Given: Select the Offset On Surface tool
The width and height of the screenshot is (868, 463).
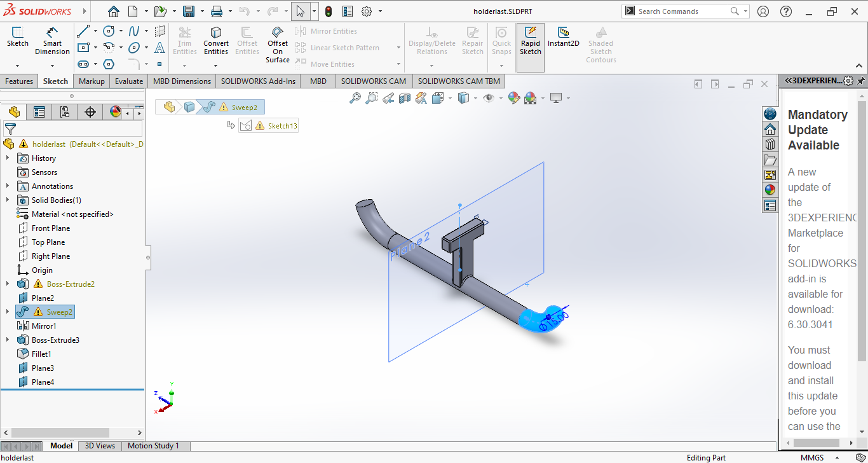Looking at the screenshot, I should pos(278,43).
